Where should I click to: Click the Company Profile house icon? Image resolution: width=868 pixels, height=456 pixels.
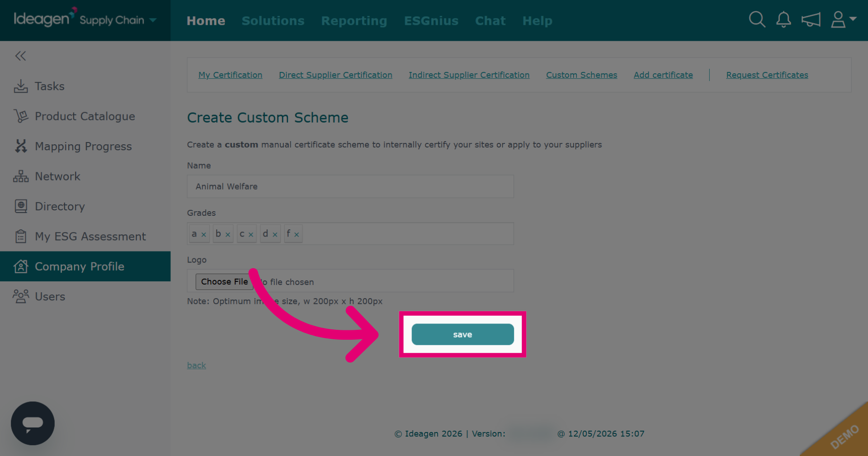pyautogui.click(x=21, y=266)
